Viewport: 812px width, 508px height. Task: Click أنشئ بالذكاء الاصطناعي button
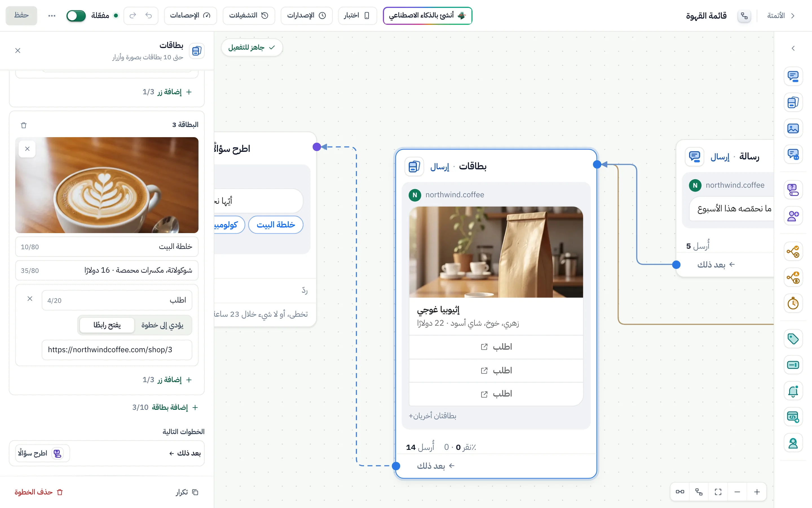[427, 16]
